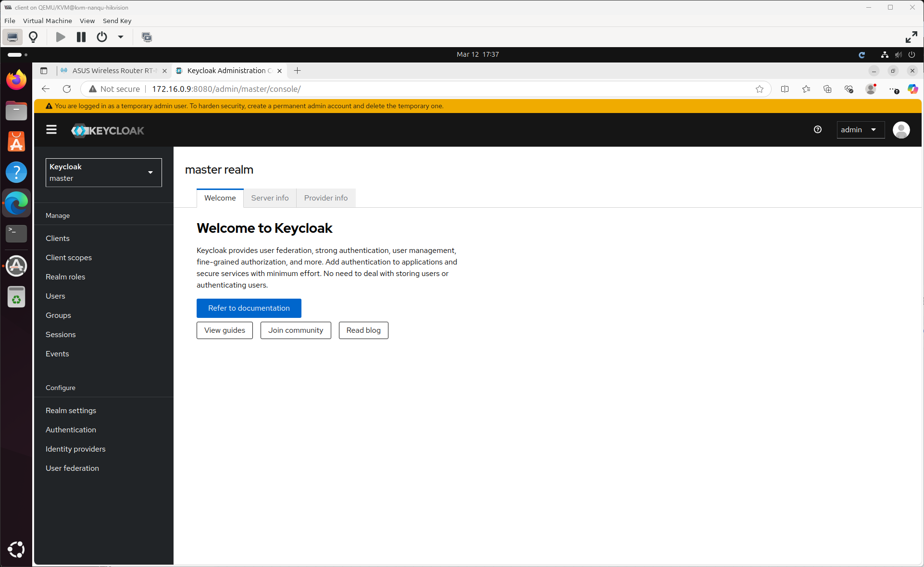Expand the VM shutdown options arrow
924x567 pixels.
pyautogui.click(x=121, y=37)
